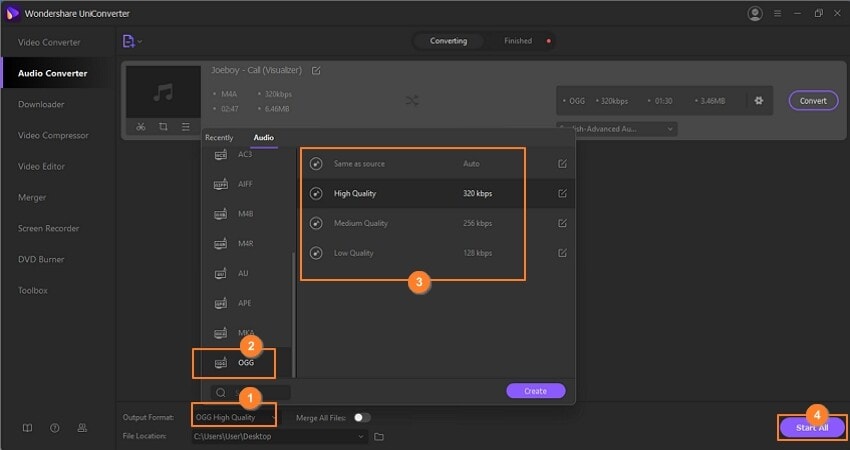Click the shuffle conversion arrows icon
The image size is (850, 450).
[x=412, y=101]
